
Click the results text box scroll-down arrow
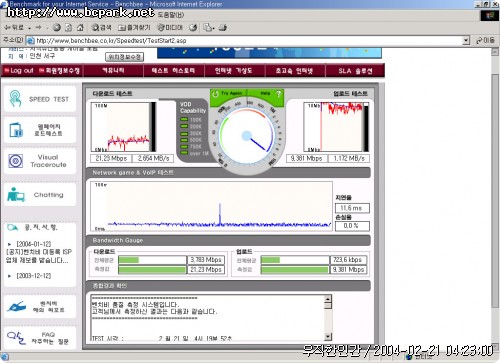(x=328, y=336)
